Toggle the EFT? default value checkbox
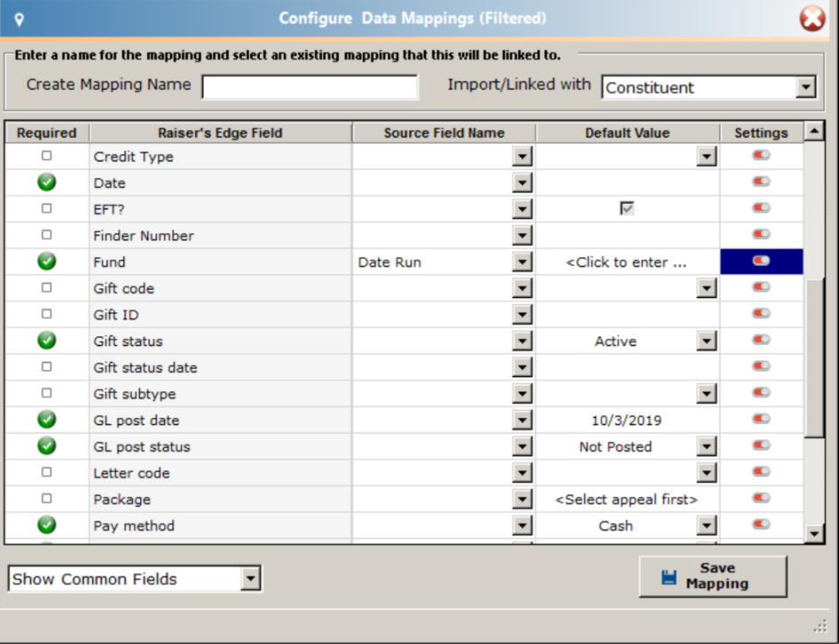 tap(627, 208)
